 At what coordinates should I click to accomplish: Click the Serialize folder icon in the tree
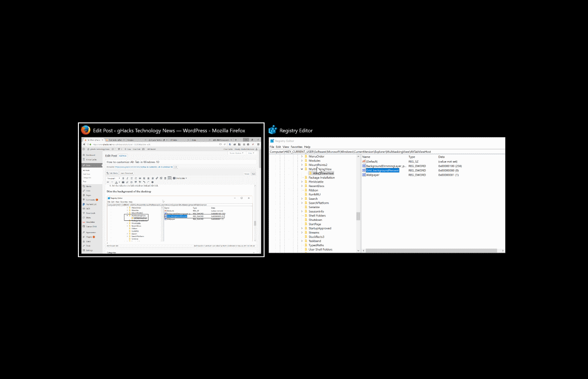(306, 207)
